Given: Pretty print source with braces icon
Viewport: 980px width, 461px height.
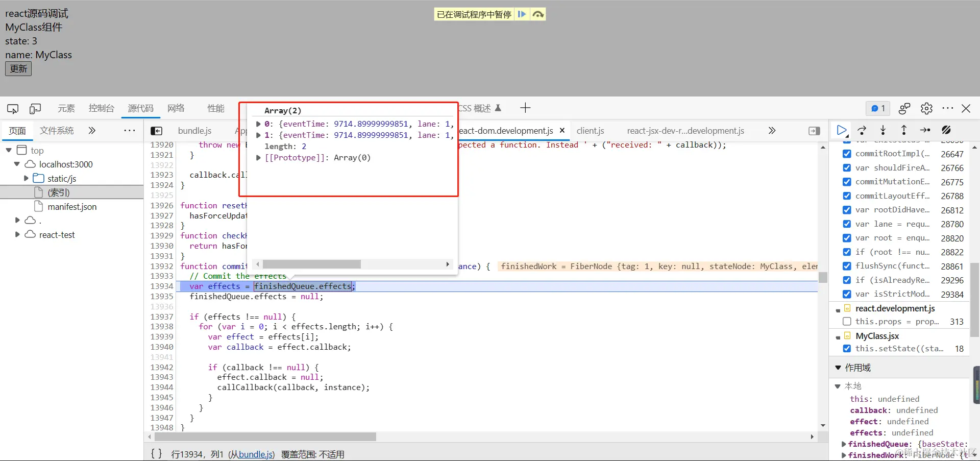Looking at the screenshot, I should click(156, 453).
